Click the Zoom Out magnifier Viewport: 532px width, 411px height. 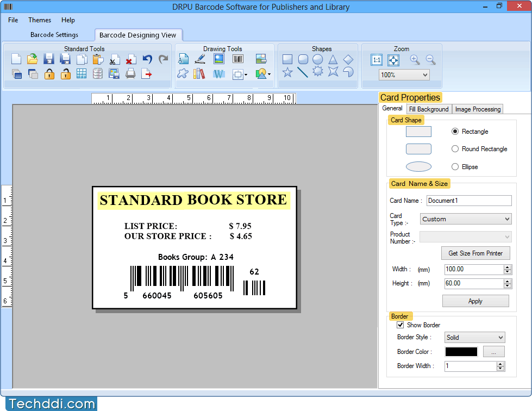point(430,60)
